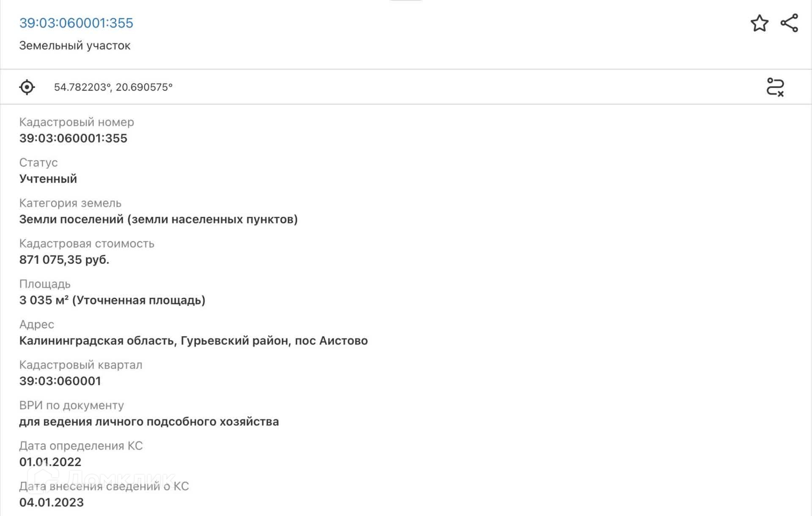Click the date 01.01.2022
The height and width of the screenshot is (516, 812).
50,462
